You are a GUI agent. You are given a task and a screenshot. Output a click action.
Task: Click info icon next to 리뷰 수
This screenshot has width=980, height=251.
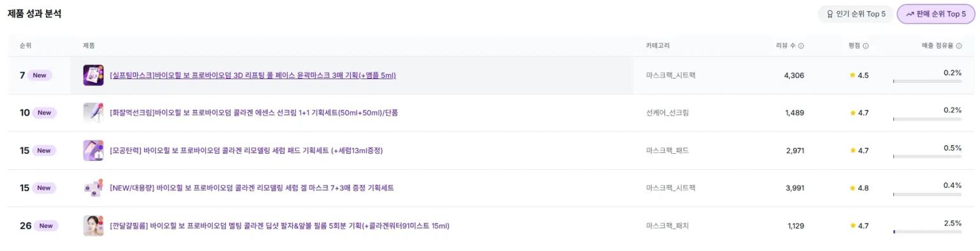coord(801,46)
